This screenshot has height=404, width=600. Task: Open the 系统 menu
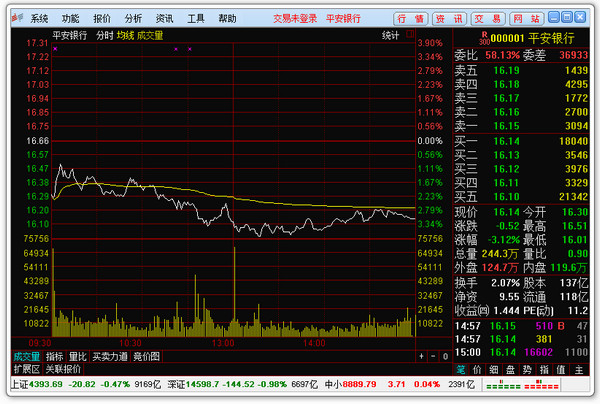point(39,18)
